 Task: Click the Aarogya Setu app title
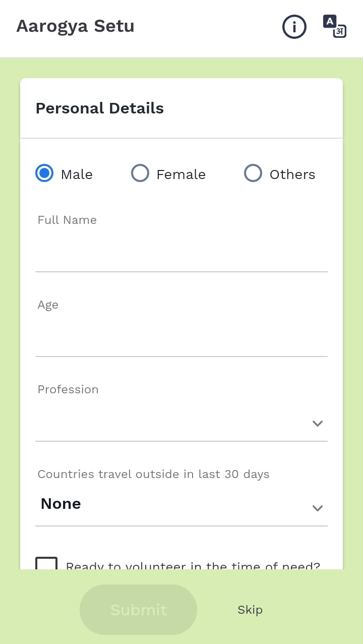[x=76, y=26]
